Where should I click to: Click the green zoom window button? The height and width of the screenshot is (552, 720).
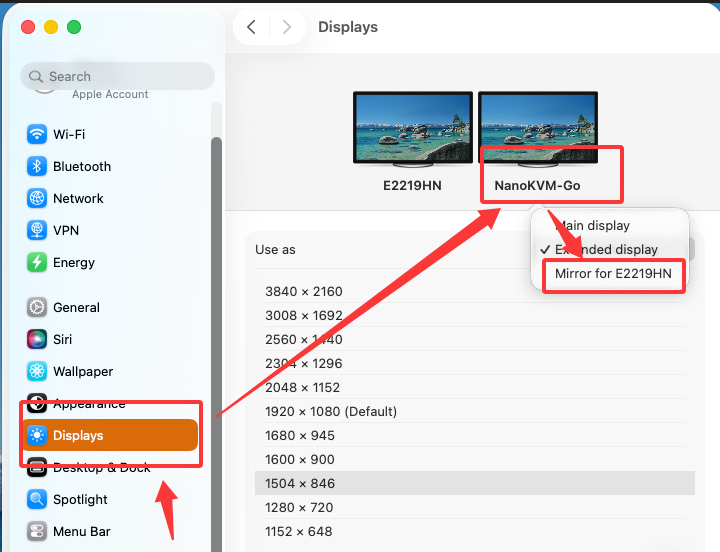(x=74, y=27)
